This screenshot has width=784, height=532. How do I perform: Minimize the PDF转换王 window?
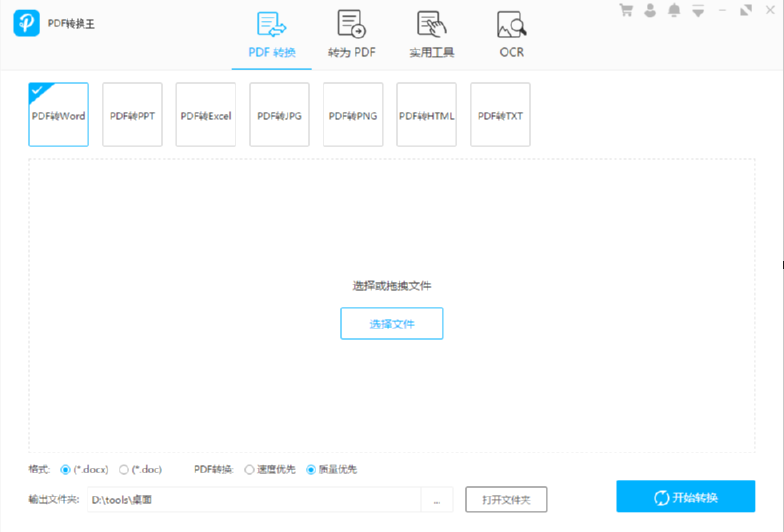click(722, 10)
